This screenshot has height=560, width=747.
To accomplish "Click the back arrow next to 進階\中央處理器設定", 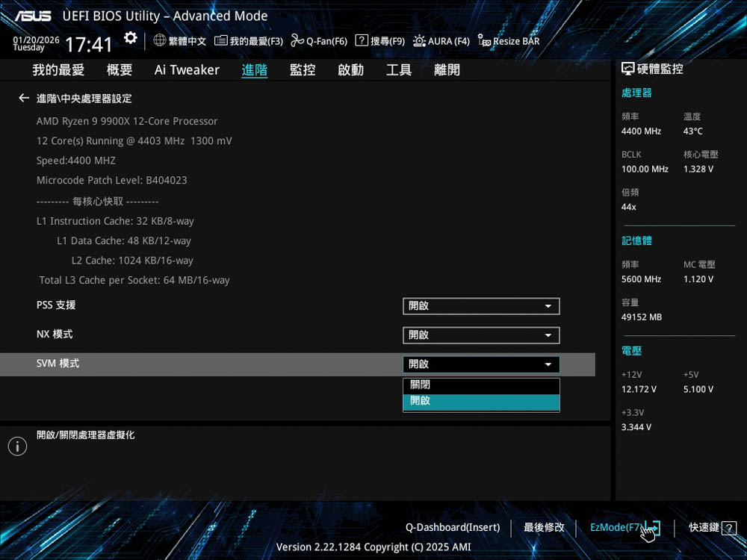I will click(24, 99).
